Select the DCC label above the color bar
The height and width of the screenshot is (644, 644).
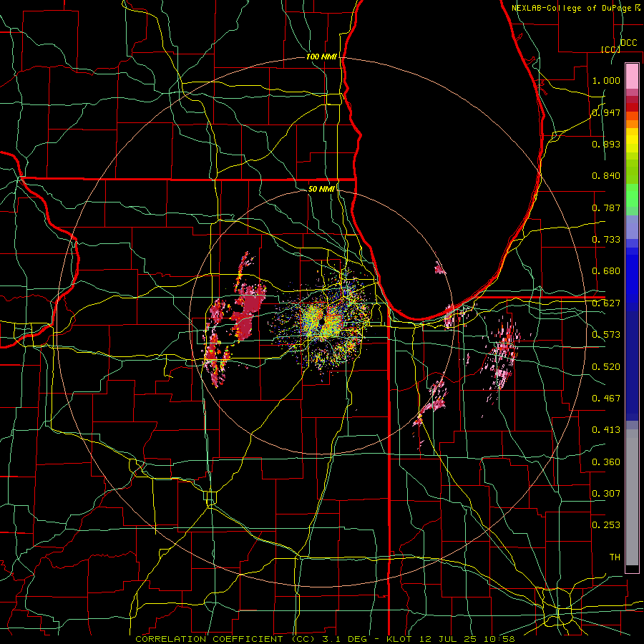coord(628,43)
